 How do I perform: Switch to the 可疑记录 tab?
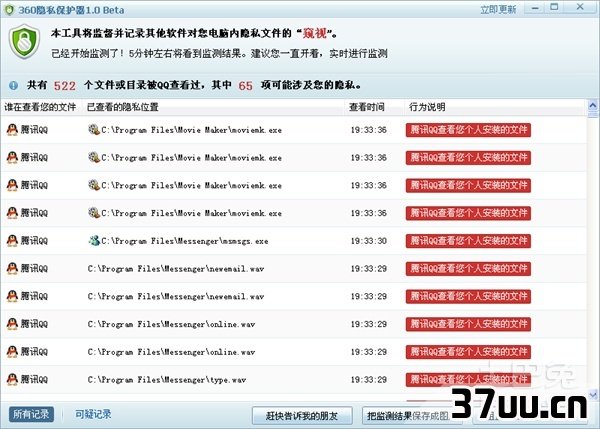(x=93, y=414)
